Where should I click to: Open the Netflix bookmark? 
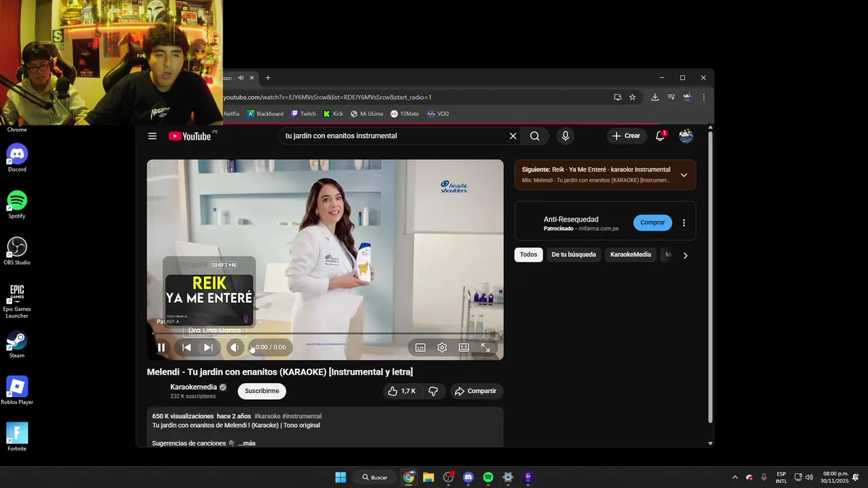tap(231, 114)
